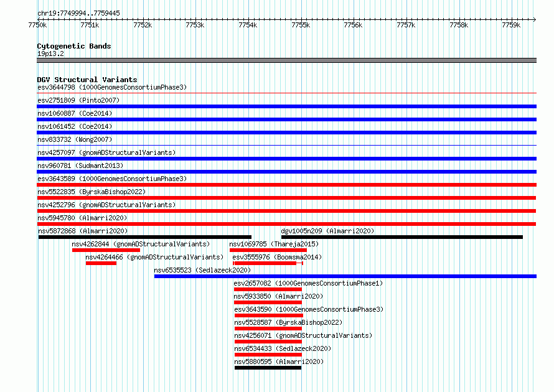The height and width of the screenshot is (392, 554).
Task: Click the red bar under nsv4262844
Action: coord(106,250)
